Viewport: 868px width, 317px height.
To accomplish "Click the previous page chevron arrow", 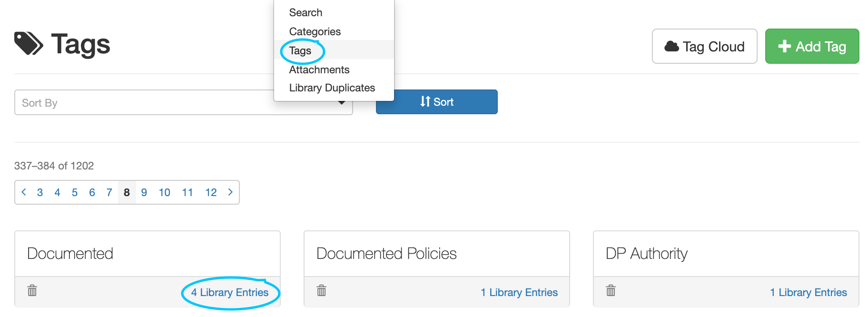I will click(24, 192).
